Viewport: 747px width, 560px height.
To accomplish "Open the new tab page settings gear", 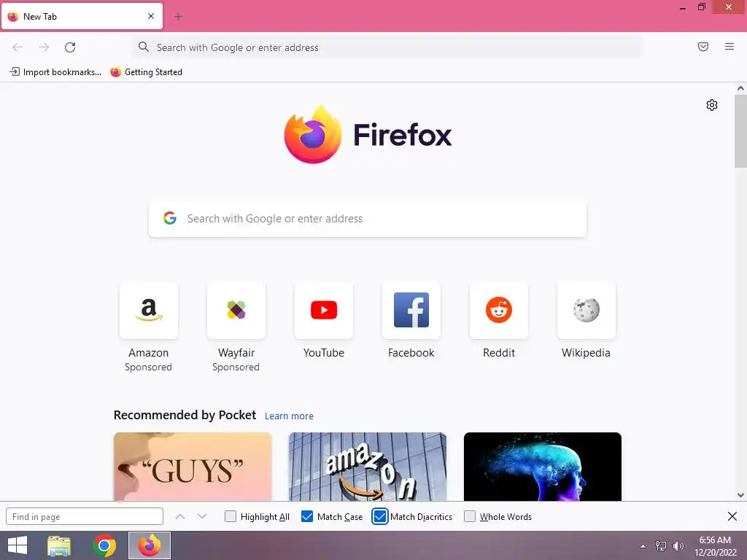I will pyautogui.click(x=712, y=105).
